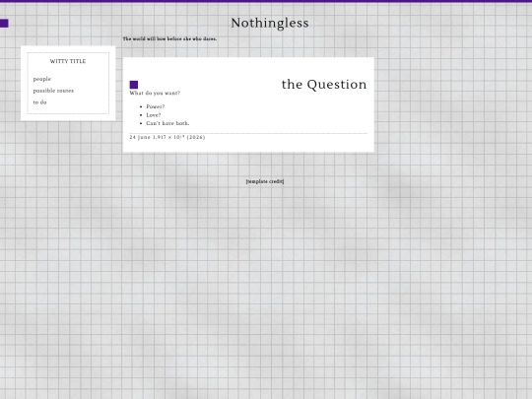Click the purple square beside the page header

4,23
